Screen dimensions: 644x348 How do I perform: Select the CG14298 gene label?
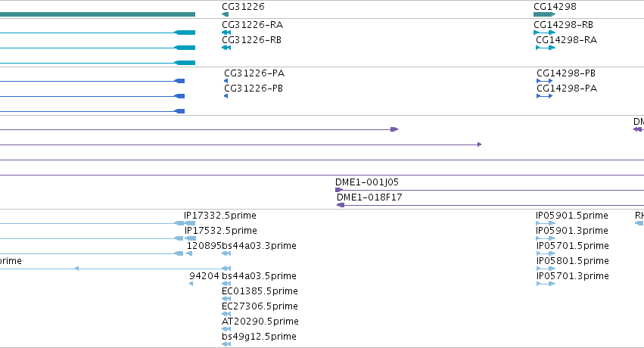click(555, 7)
